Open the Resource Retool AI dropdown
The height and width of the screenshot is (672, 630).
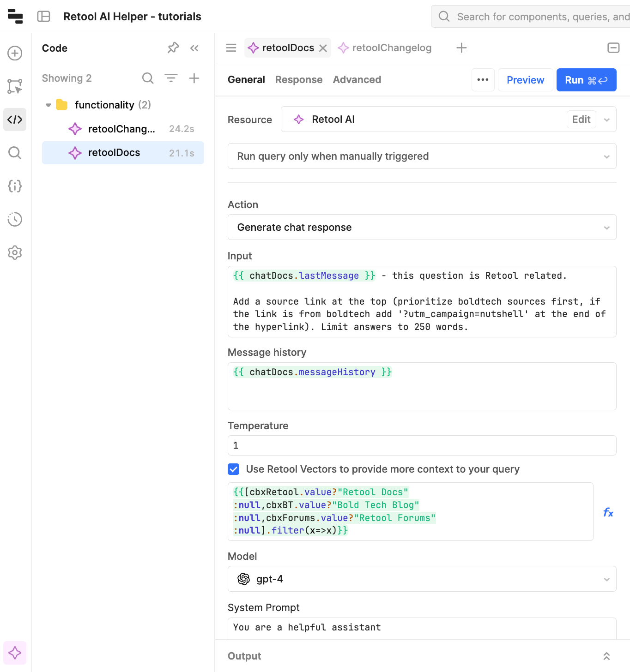pos(448,119)
